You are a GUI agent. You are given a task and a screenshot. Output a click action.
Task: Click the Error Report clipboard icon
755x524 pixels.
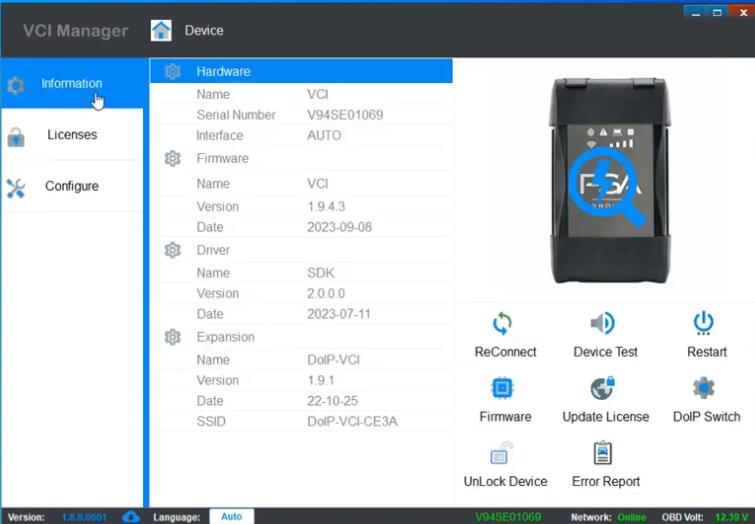coord(602,453)
